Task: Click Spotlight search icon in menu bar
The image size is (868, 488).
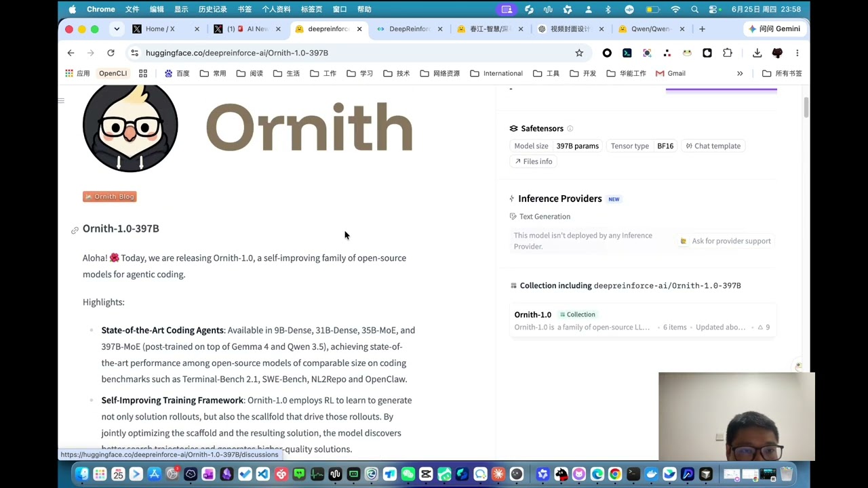Action: pos(694,9)
